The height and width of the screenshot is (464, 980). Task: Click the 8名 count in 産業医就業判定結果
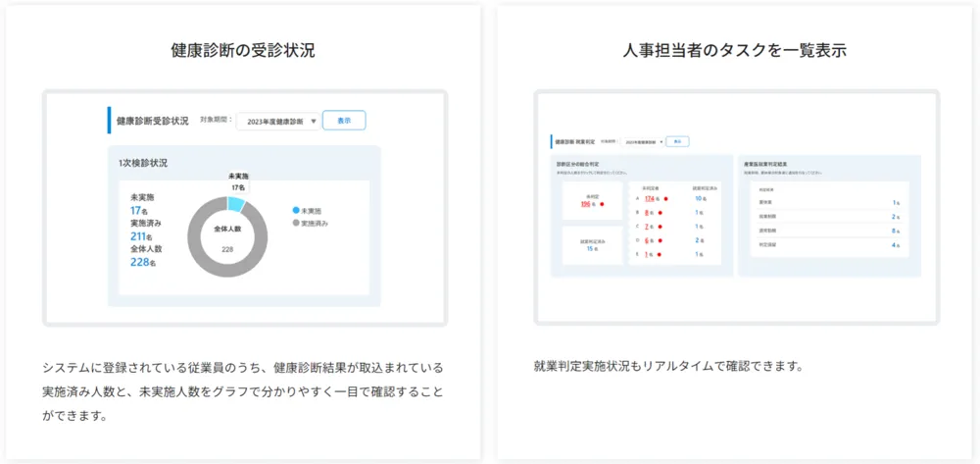[x=896, y=231]
